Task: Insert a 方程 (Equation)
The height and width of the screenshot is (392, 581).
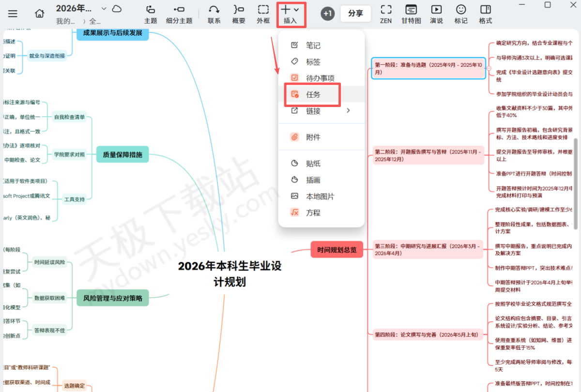Action: click(314, 212)
